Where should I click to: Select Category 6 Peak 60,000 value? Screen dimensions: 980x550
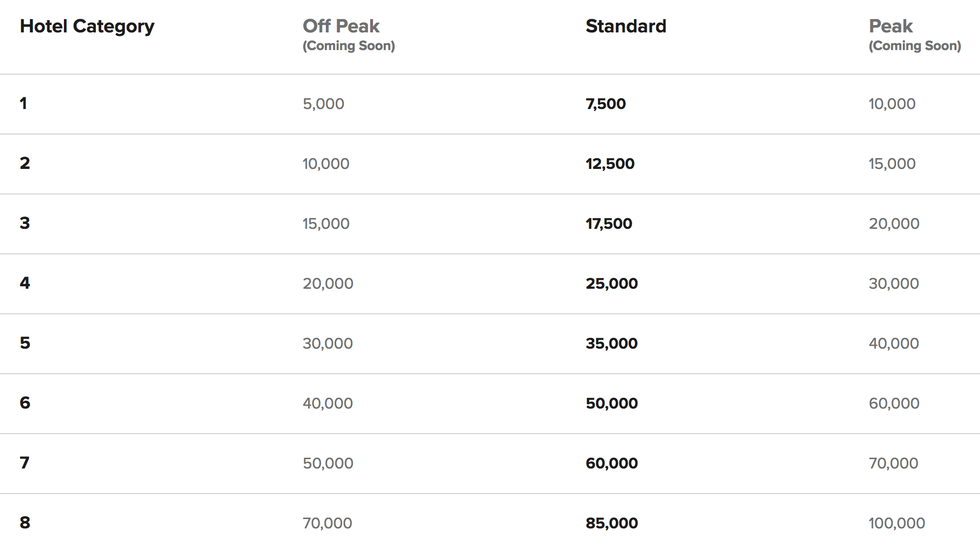894,404
